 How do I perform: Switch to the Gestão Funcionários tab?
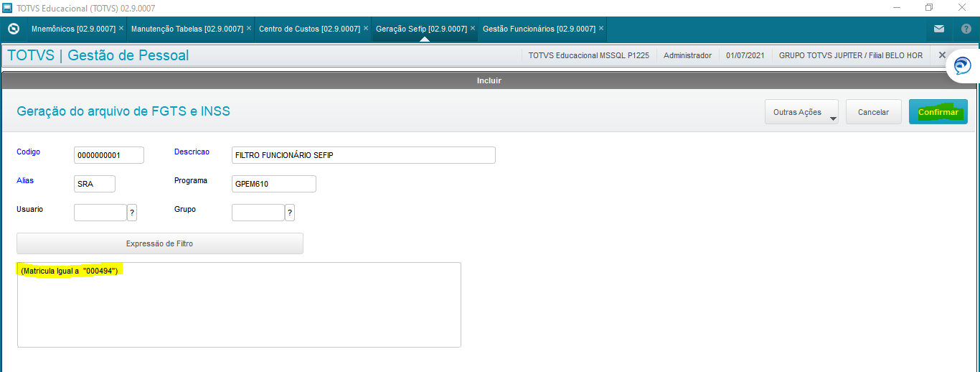click(539, 29)
